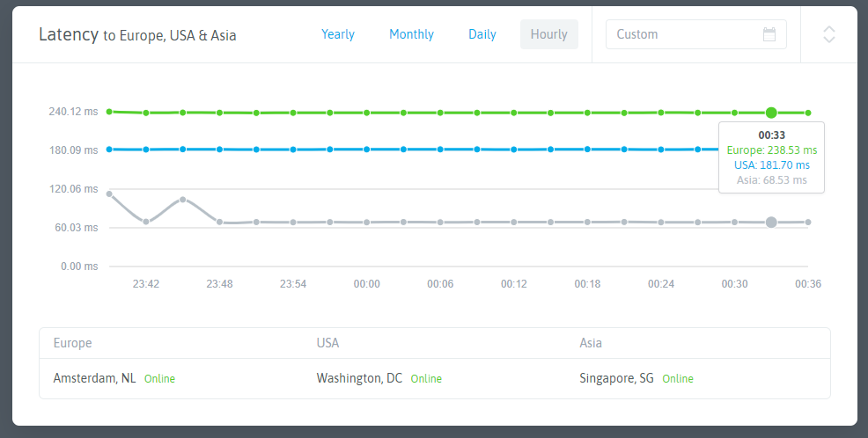Click the 00:00 time label on the axis
Viewport: 868px width, 438px height.
tap(366, 284)
